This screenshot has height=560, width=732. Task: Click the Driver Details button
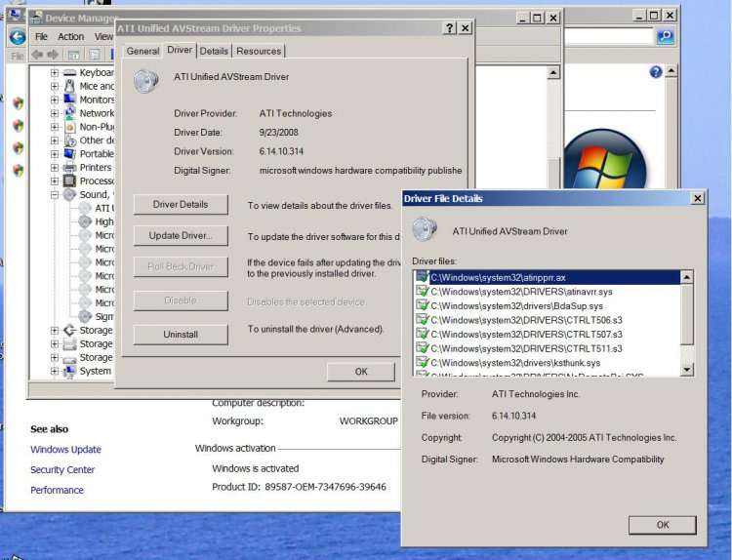181,205
